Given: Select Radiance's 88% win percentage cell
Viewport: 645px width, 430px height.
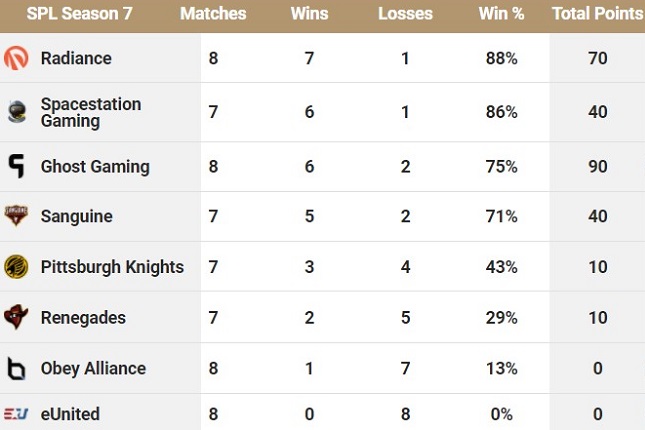Looking at the screenshot, I should click(501, 58).
